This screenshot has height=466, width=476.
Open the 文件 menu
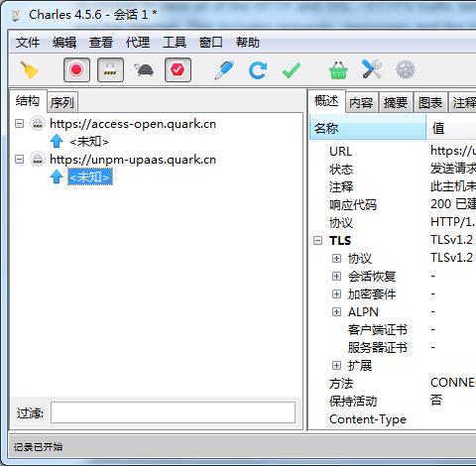click(x=28, y=43)
